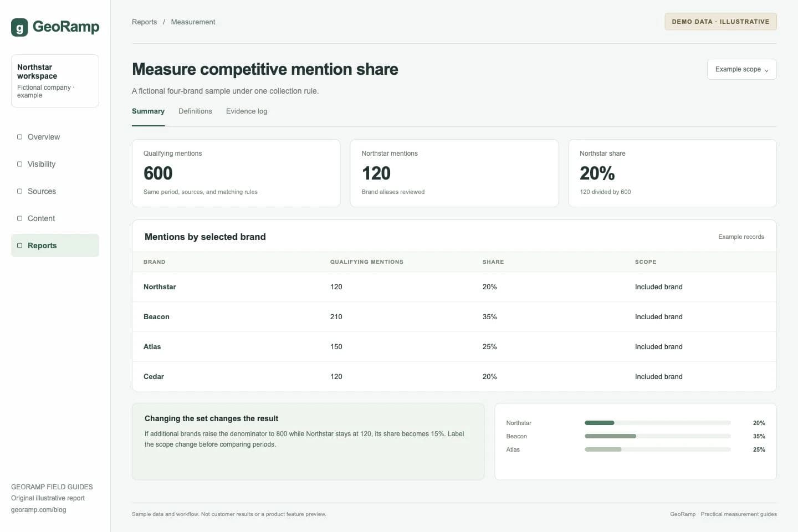This screenshot has width=798, height=532.
Task: Click the 150 mentions value for Atlas
Action: [x=336, y=347]
